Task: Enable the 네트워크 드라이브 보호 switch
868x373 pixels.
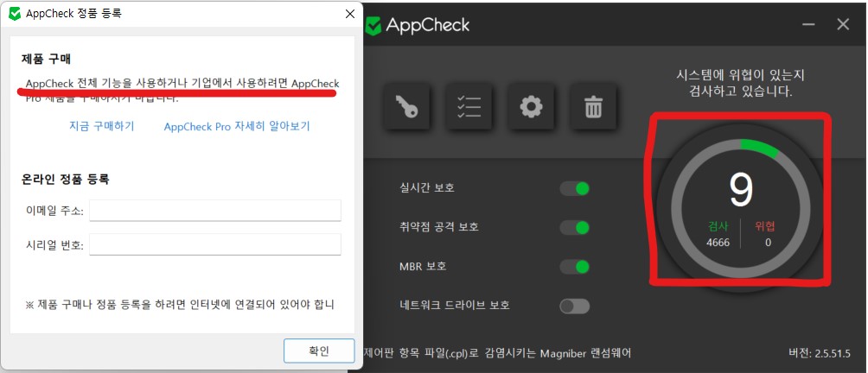Action: point(575,307)
